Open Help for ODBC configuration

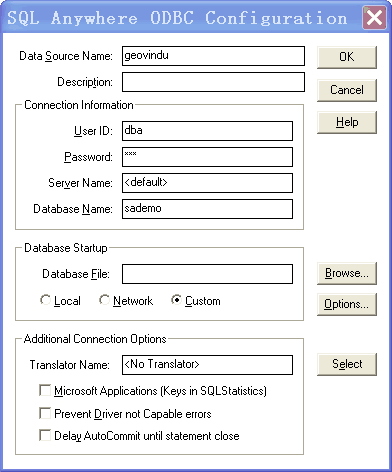(347, 122)
